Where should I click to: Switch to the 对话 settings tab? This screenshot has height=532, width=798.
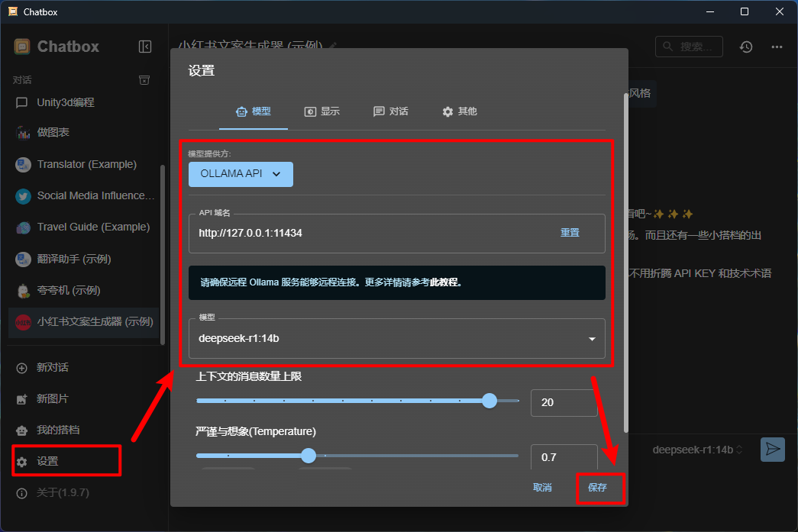point(390,111)
